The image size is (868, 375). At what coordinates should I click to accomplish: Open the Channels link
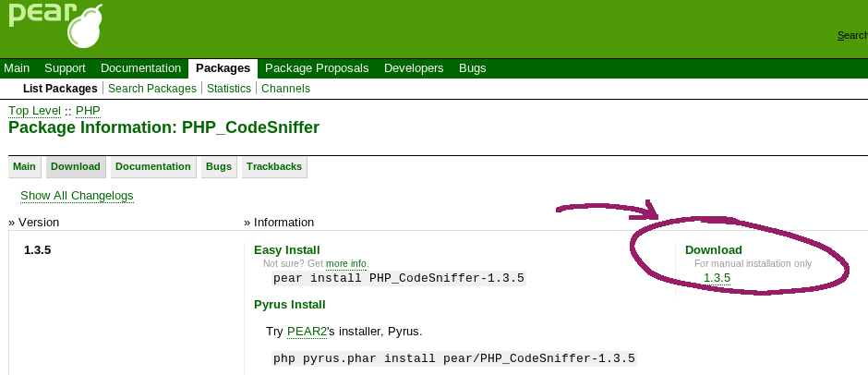pos(285,89)
